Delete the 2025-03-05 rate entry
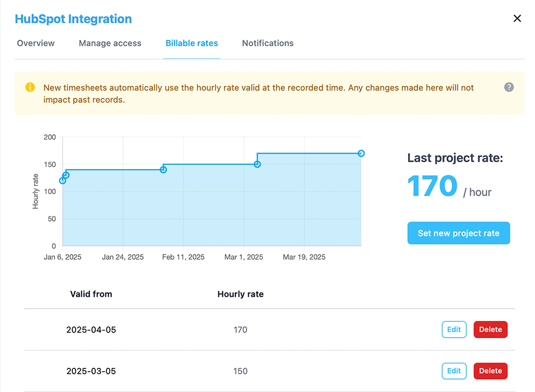 click(490, 371)
